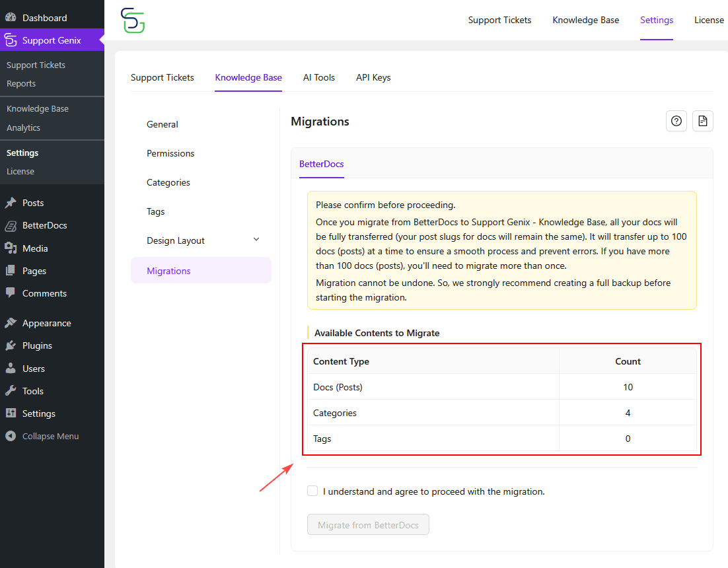
Task: Check the migration agreement checkbox
Action: (312, 491)
